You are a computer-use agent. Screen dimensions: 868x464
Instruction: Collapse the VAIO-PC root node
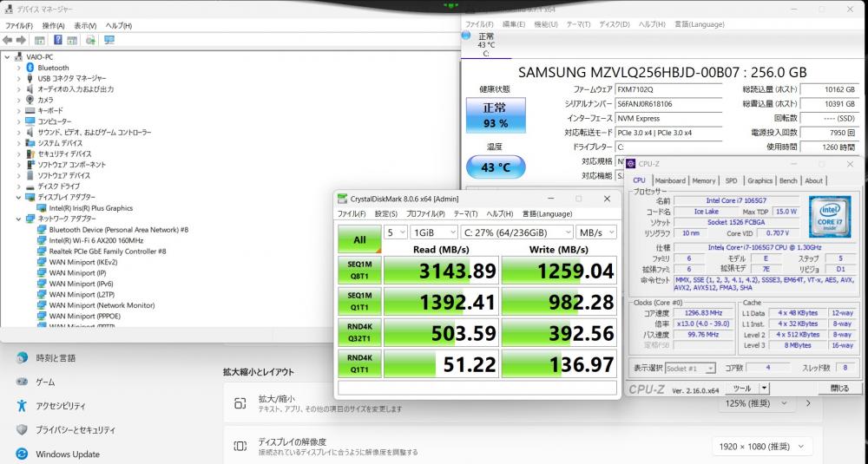pos(7,57)
